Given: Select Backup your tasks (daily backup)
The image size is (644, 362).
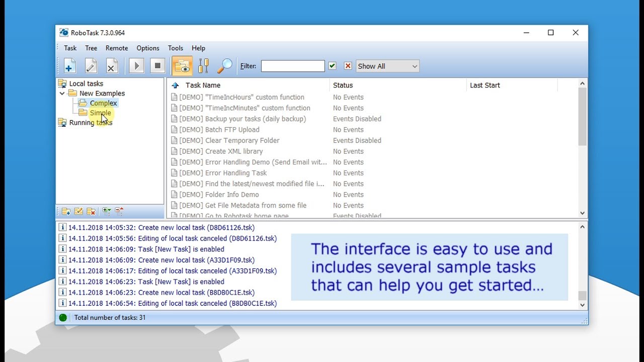Looking at the screenshot, I should click(243, 119).
